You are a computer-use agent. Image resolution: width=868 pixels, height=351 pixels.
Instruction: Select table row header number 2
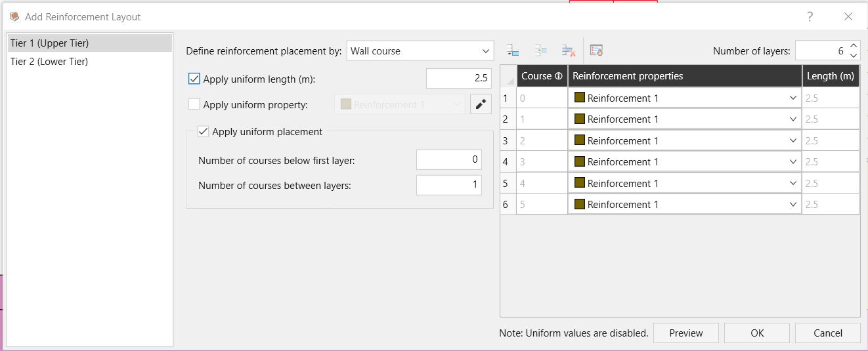508,119
